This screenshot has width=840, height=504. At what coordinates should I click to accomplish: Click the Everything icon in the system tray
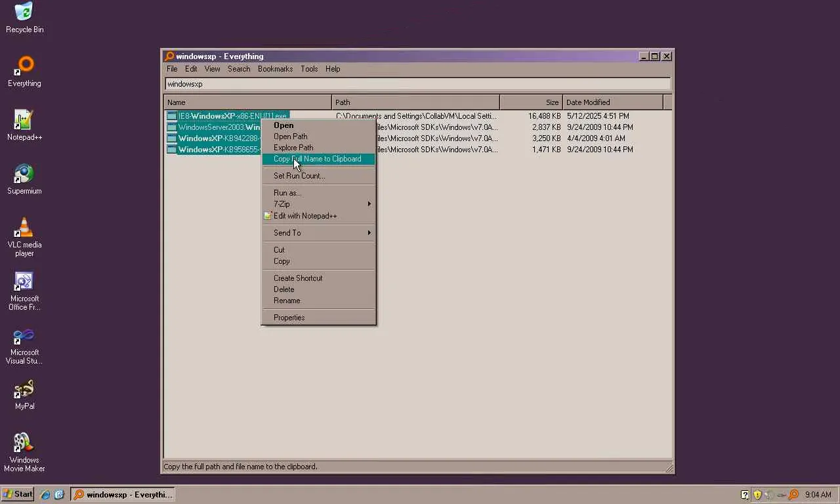point(793,495)
